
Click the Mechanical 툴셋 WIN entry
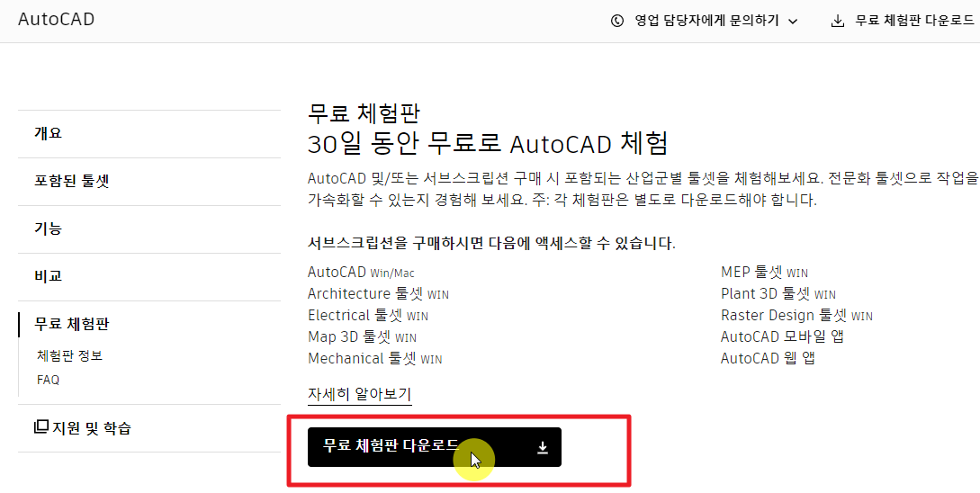[374, 359]
